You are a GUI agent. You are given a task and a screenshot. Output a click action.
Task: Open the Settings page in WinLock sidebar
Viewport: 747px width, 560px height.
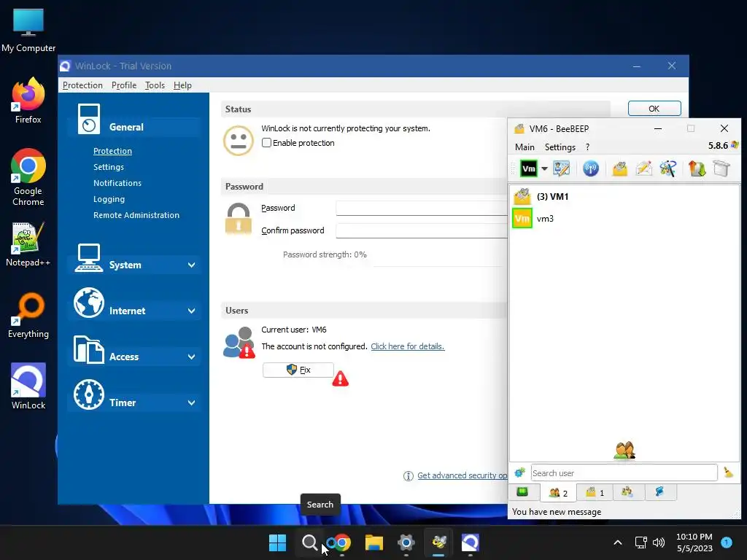[x=109, y=167]
